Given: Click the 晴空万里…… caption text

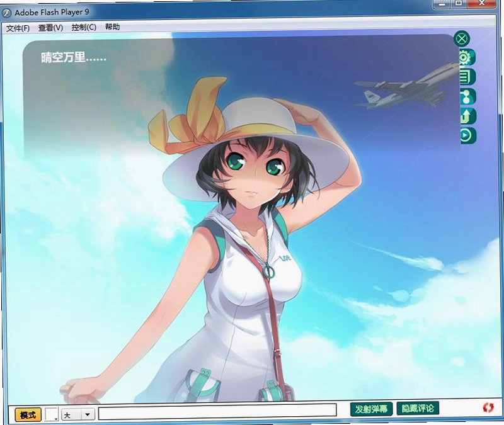Looking at the screenshot, I should click(x=74, y=57).
